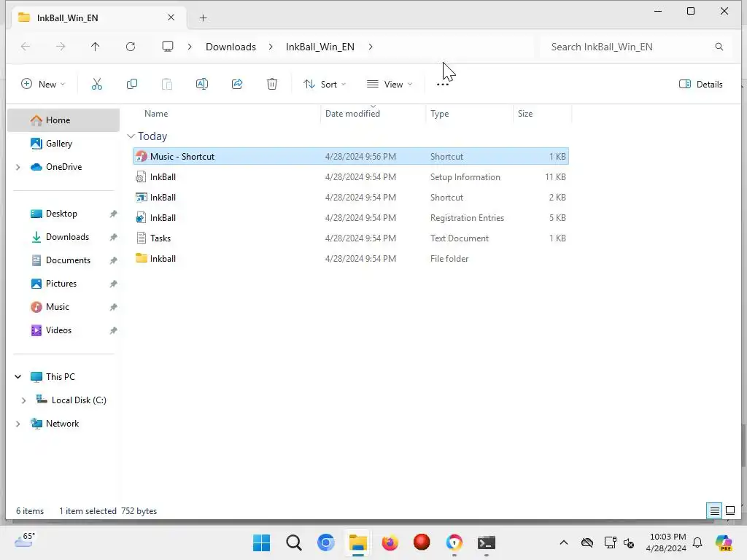Open Windows Start menu
This screenshot has width=747, height=560.
pyautogui.click(x=262, y=542)
